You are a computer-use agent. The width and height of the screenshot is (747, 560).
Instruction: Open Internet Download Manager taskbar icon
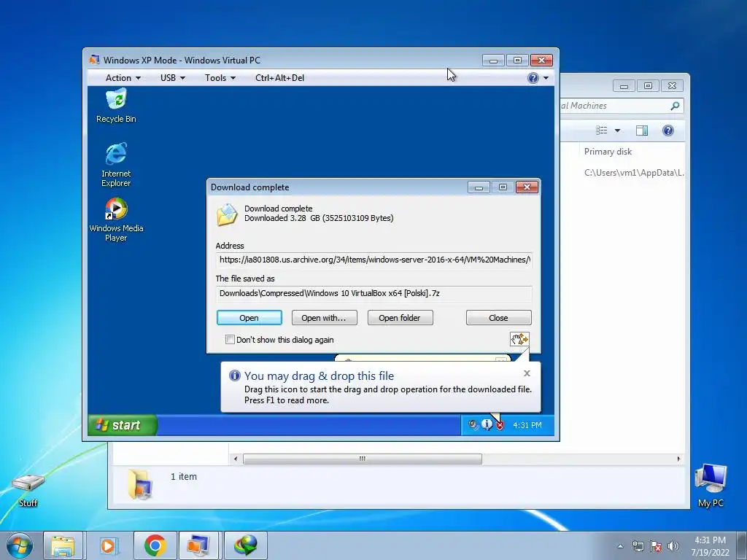245,545
